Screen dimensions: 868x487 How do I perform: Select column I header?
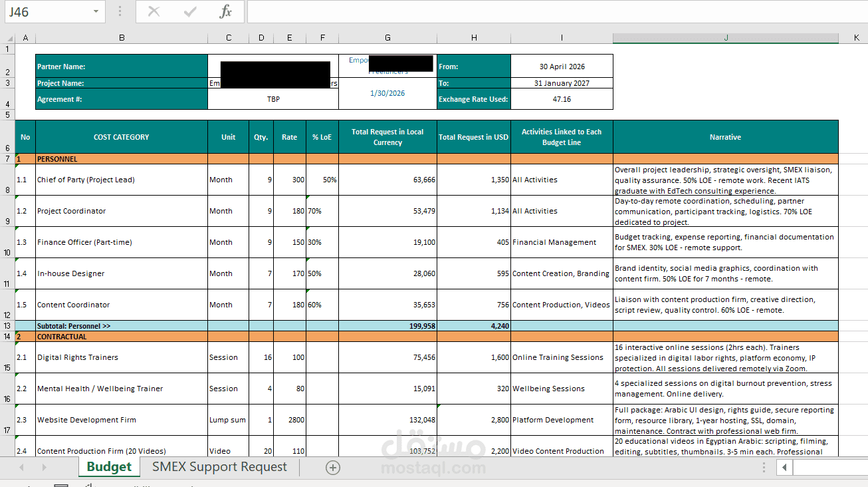coord(562,38)
